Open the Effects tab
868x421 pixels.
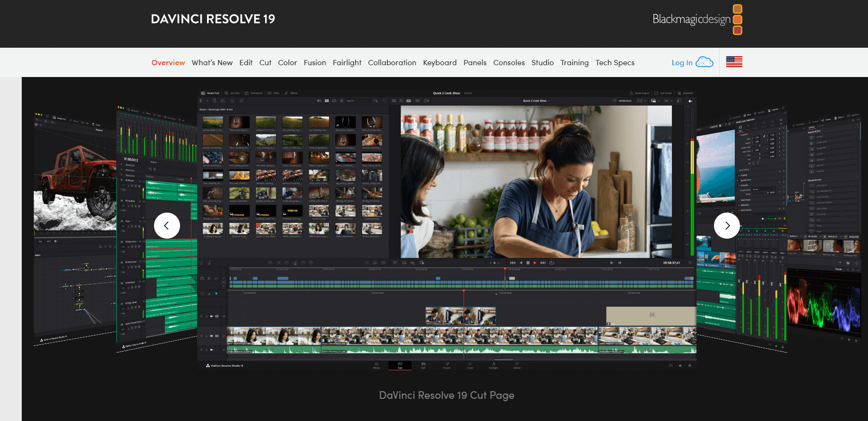point(291,93)
